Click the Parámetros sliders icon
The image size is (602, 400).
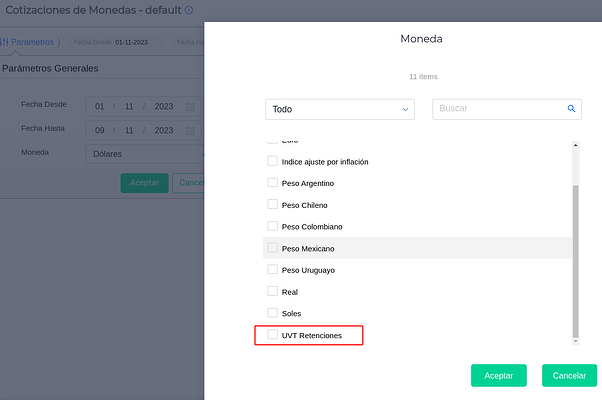[4, 42]
